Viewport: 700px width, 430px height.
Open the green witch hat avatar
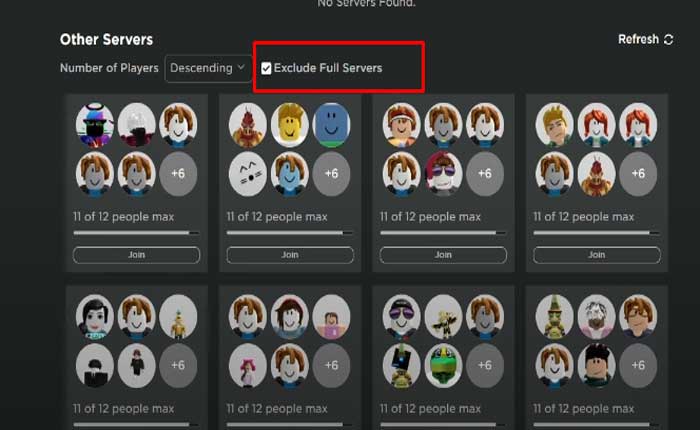[554, 317]
